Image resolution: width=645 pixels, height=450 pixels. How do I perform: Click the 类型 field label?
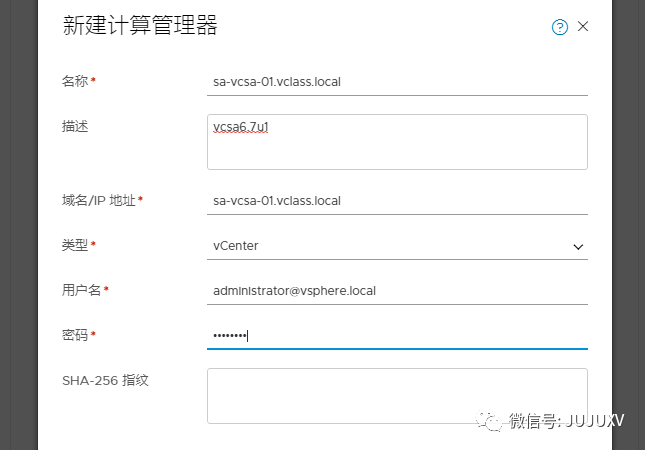(x=76, y=245)
